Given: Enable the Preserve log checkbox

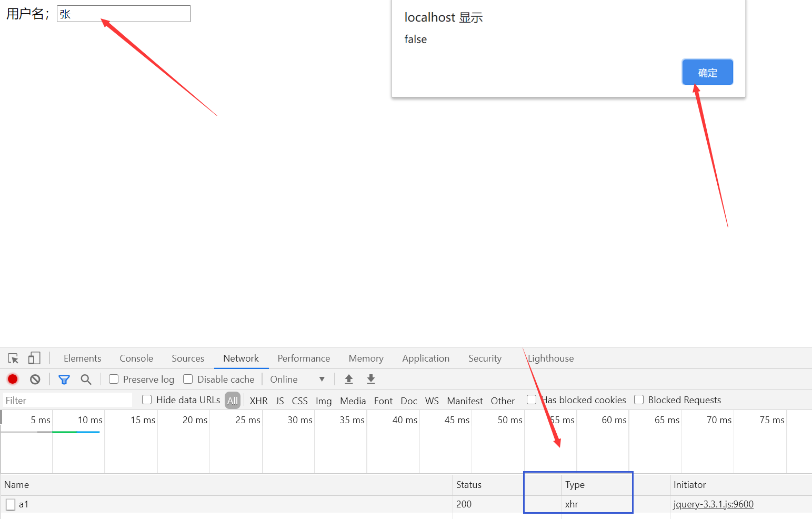Looking at the screenshot, I should pyautogui.click(x=114, y=379).
